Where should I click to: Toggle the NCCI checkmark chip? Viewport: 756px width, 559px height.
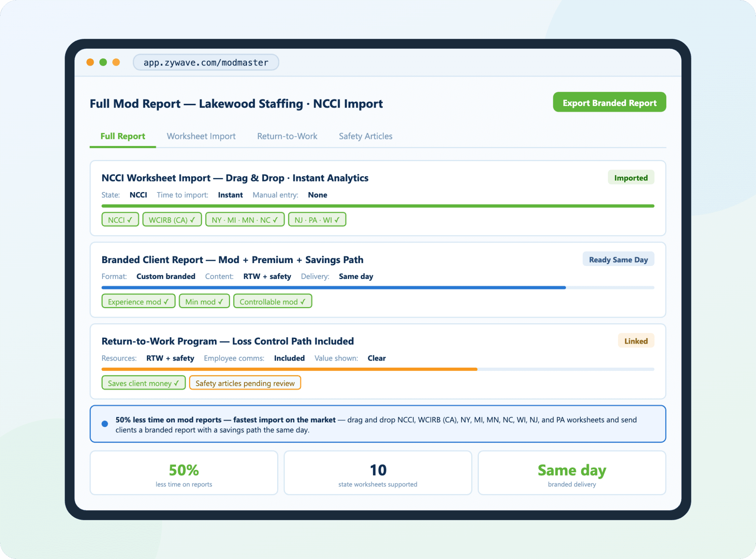pyautogui.click(x=120, y=220)
